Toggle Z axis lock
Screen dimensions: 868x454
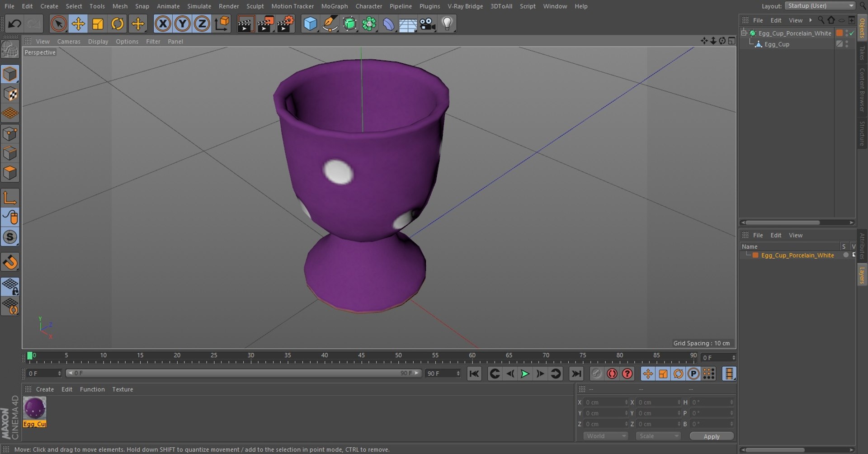(202, 24)
